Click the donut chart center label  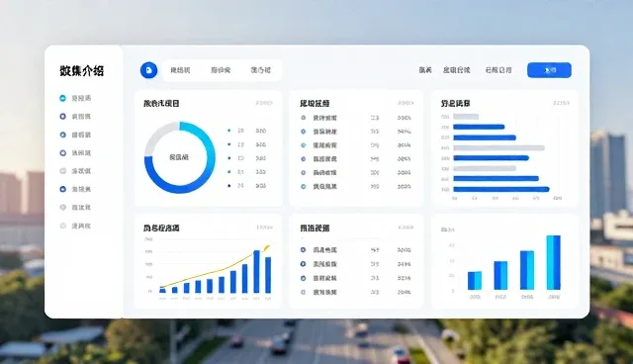pyautogui.click(x=179, y=157)
